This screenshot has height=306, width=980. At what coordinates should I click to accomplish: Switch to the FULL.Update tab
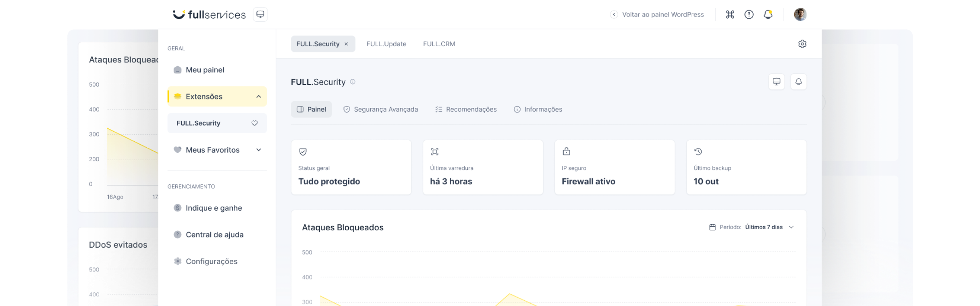click(x=386, y=44)
